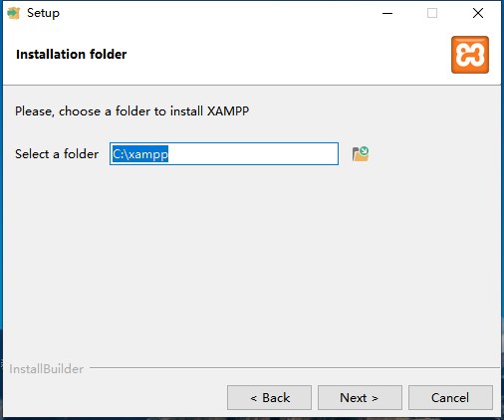Close the Setup window
Screen dimensions: 504x420
click(x=478, y=13)
